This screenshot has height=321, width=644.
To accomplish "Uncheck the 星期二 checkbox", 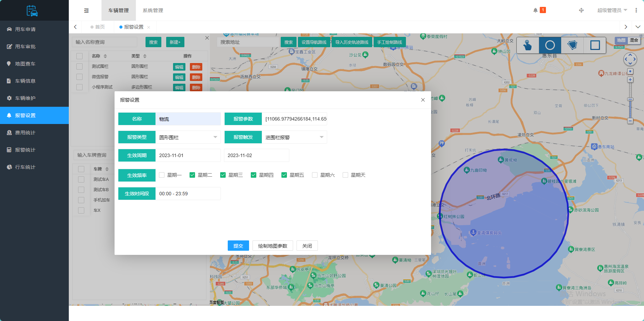I will [192, 175].
